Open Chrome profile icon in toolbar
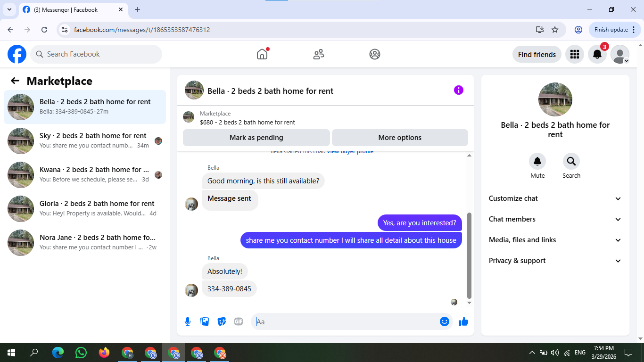The height and width of the screenshot is (362, 644). tap(578, 30)
